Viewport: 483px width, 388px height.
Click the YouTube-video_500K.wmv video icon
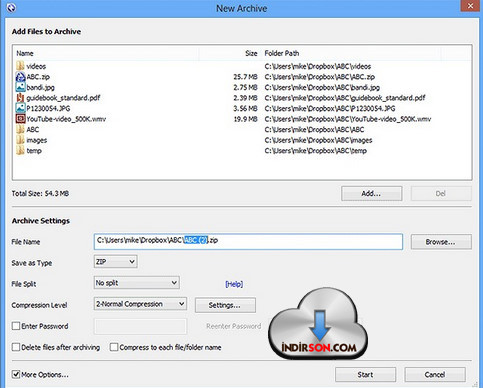(20, 119)
